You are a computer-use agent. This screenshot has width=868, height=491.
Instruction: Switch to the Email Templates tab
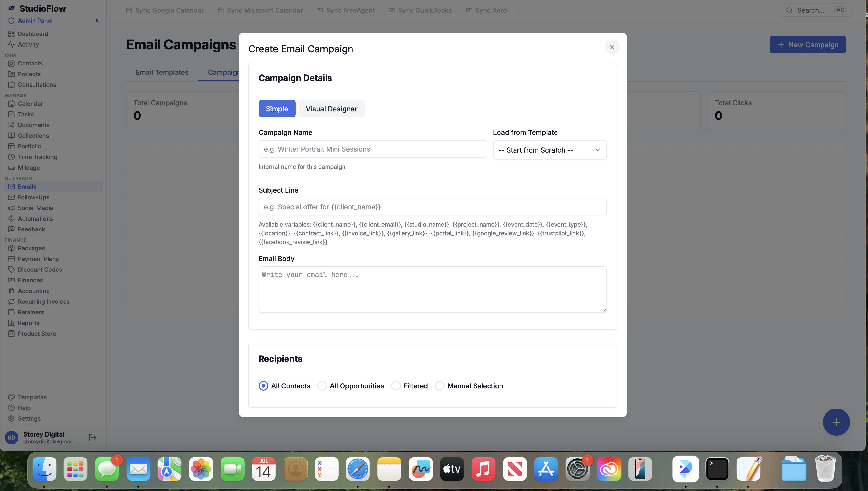point(162,72)
